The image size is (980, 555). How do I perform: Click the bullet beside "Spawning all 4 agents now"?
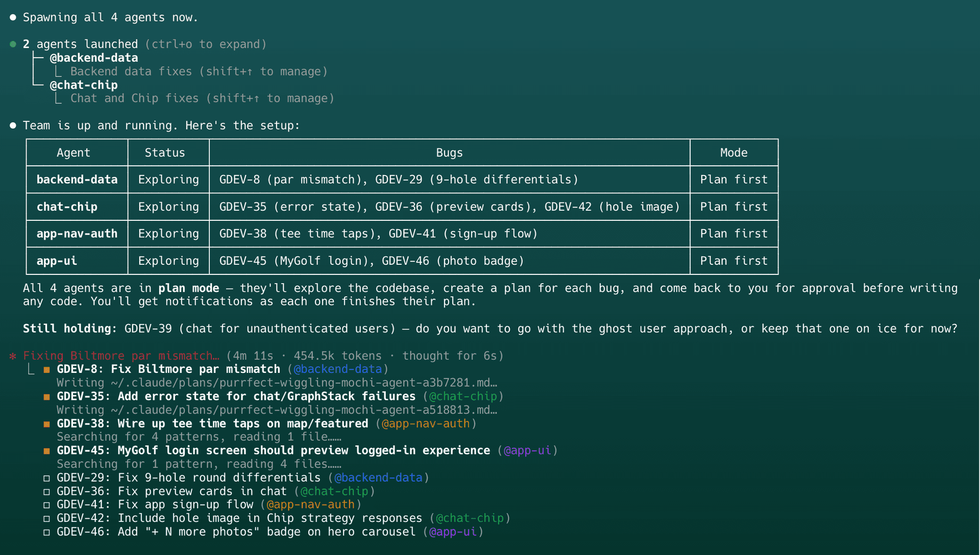coord(12,17)
